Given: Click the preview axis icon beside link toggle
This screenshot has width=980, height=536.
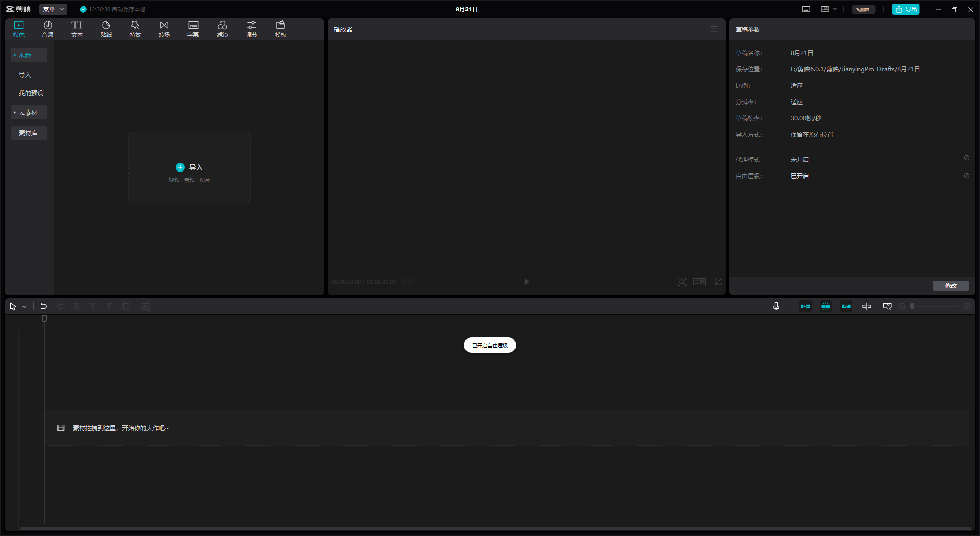Looking at the screenshot, I should pyautogui.click(x=867, y=306).
